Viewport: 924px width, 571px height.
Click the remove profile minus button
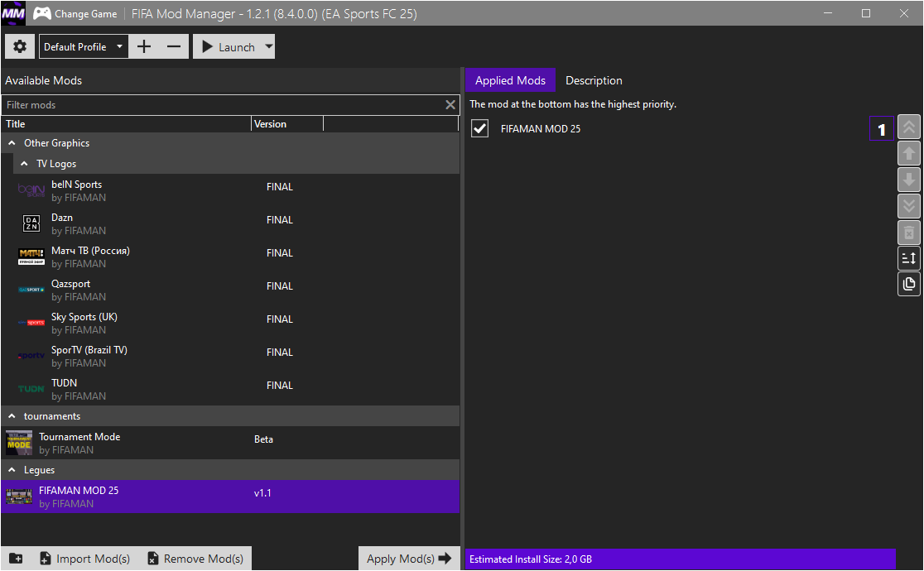point(174,46)
